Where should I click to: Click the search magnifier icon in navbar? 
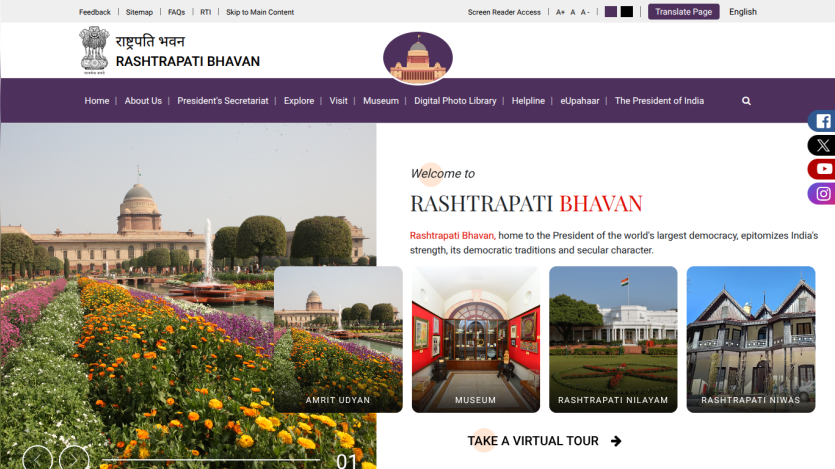tap(746, 101)
